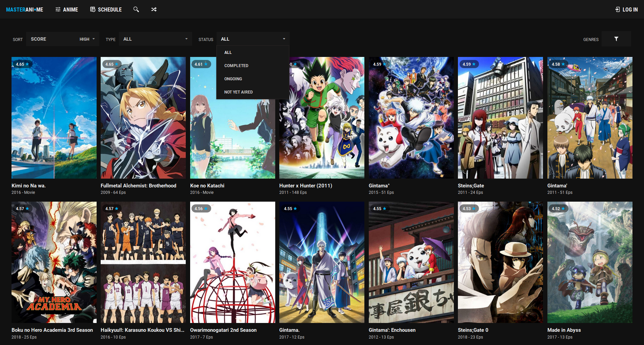The width and height of the screenshot is (644, 345).
Task: Click Owarimonogatari 2nd Season title
Action: [223, 330]
